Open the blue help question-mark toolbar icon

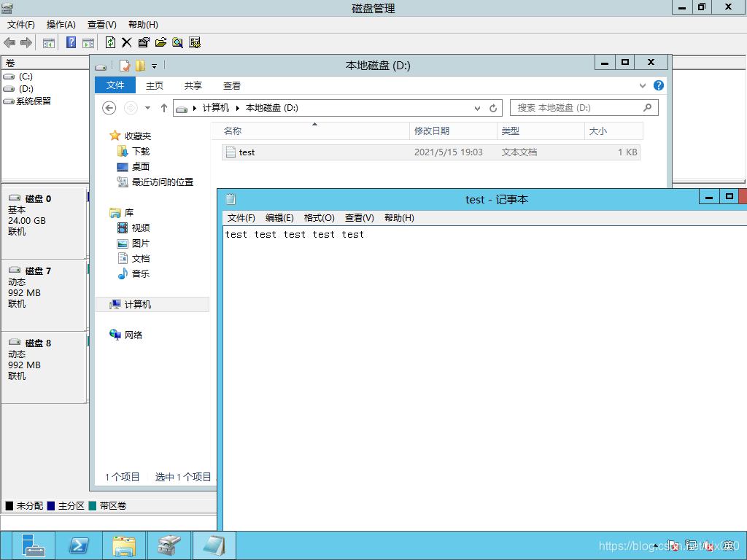click(71, 43)
